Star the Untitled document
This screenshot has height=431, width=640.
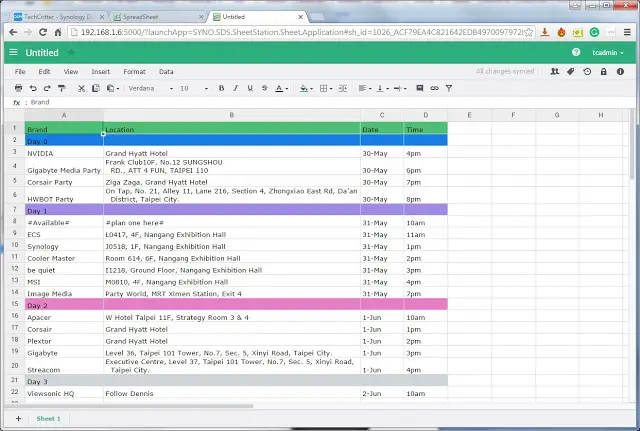71,52
